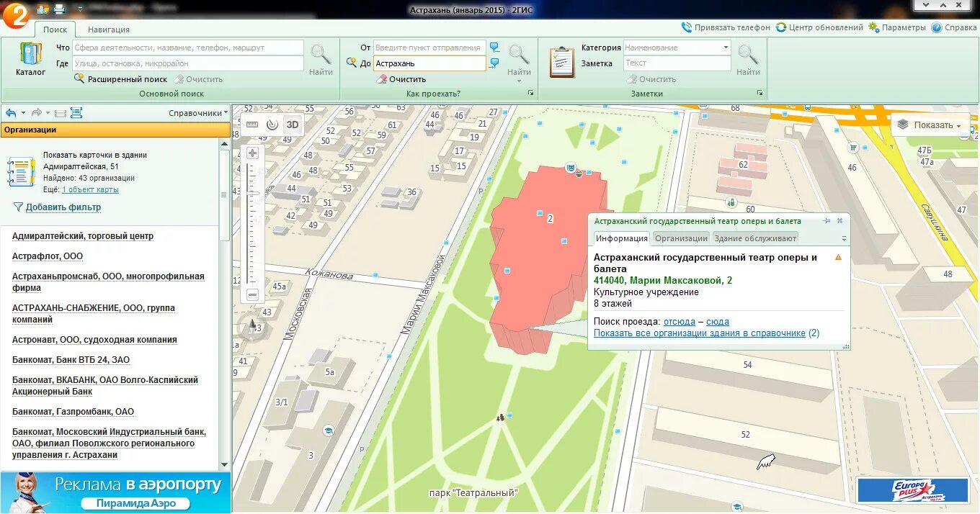Click the map compass control
980x514 pixels.
point(252,327)
